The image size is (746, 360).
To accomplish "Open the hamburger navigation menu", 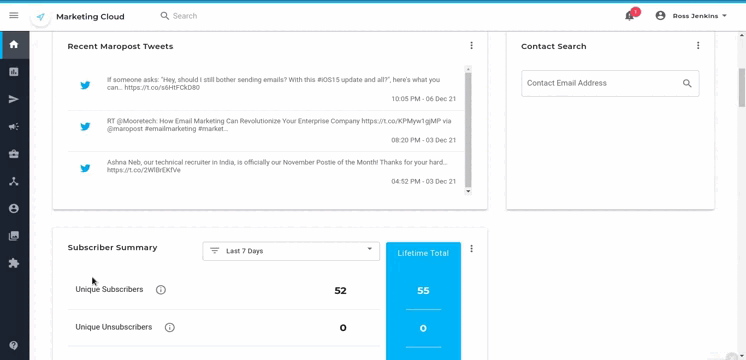I will point(14,16).
